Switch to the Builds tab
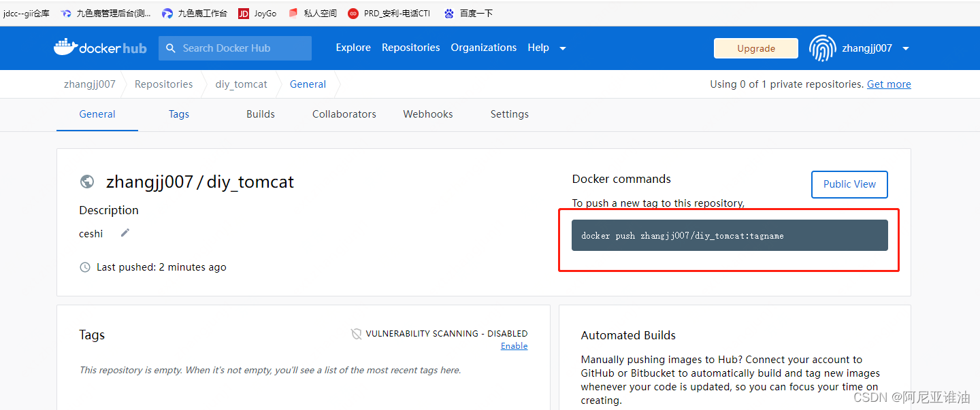Screen dimensions: 980x410 [x=261, y=114]
